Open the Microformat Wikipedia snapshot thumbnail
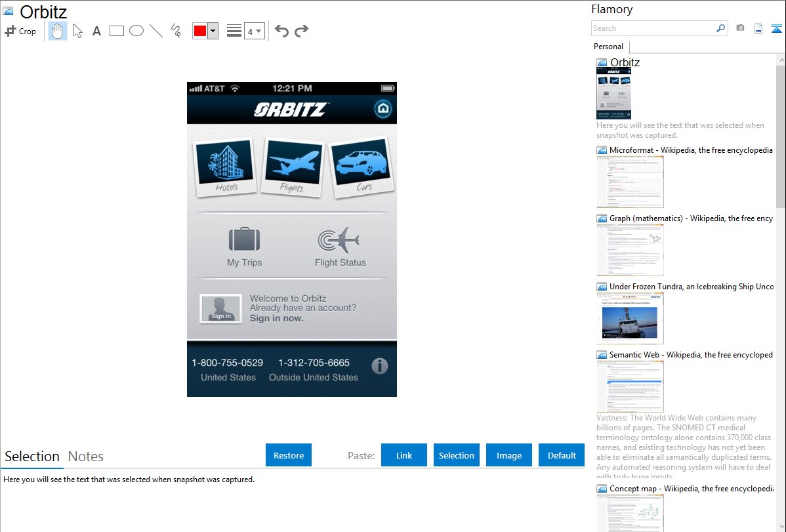The image size is (786, 532). [x=630, y=182]
